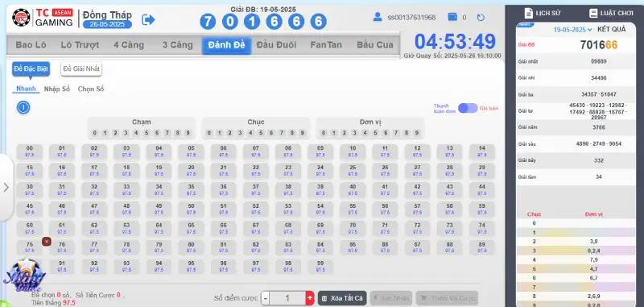
Task: Expand the left side panel arrow
Action: [6, 188]
